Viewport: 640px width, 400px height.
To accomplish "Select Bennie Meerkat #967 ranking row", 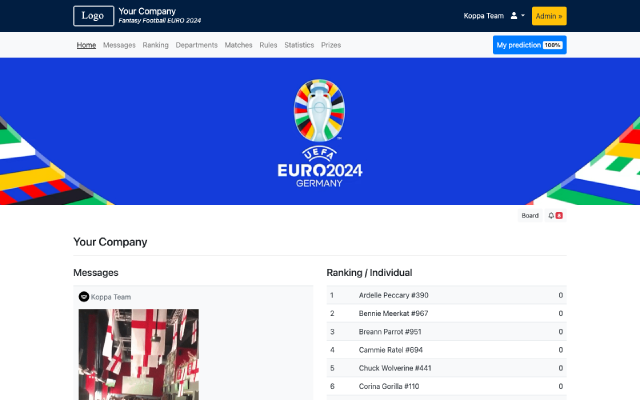I will pyautogui.click(x=447, y=313).
